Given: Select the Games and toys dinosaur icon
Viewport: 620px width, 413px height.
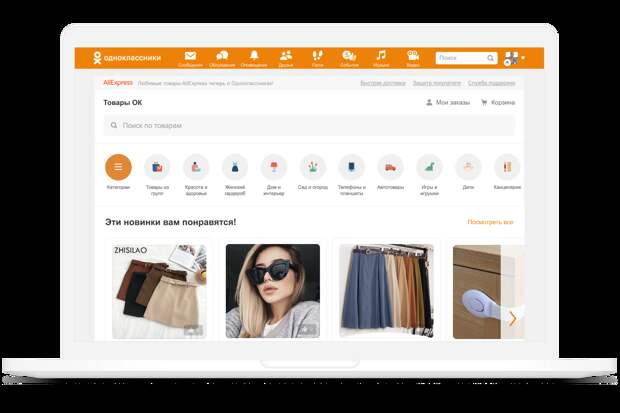Looking at the screenshot, I should 429,167.
